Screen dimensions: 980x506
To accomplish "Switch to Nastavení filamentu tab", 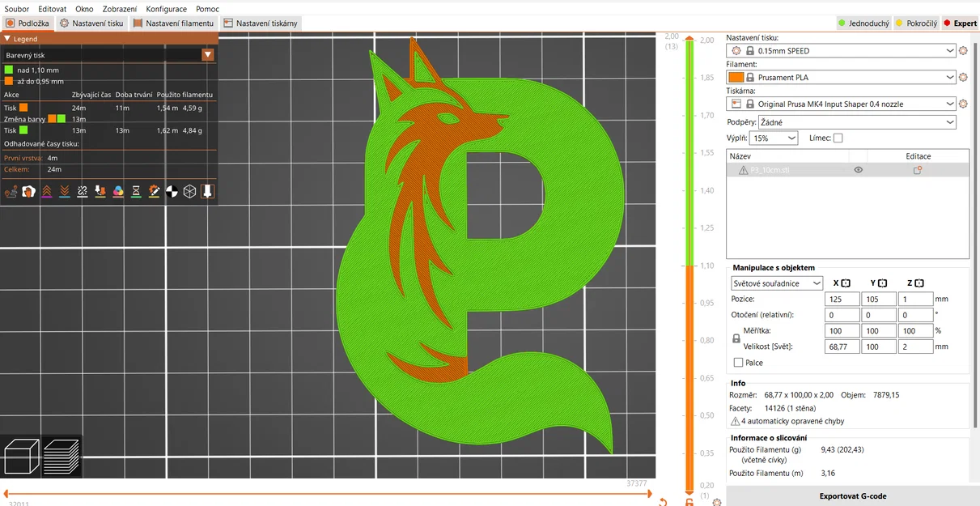I will coord(174,23).
